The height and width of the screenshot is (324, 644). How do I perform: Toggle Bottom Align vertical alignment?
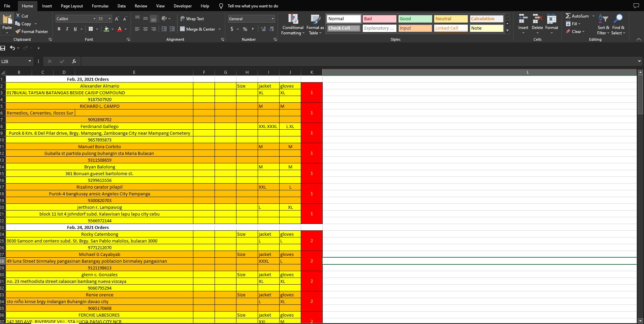(154, 19)
